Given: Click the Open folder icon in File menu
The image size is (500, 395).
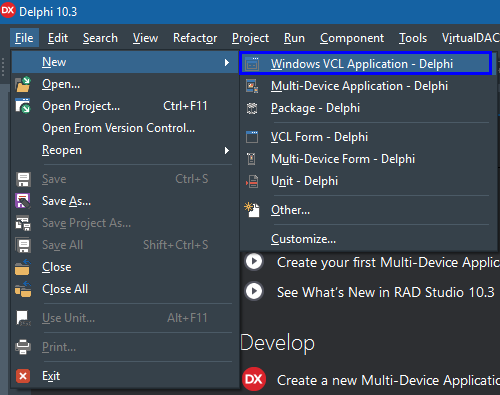Looking at the screenshot, I should [23, 84].
